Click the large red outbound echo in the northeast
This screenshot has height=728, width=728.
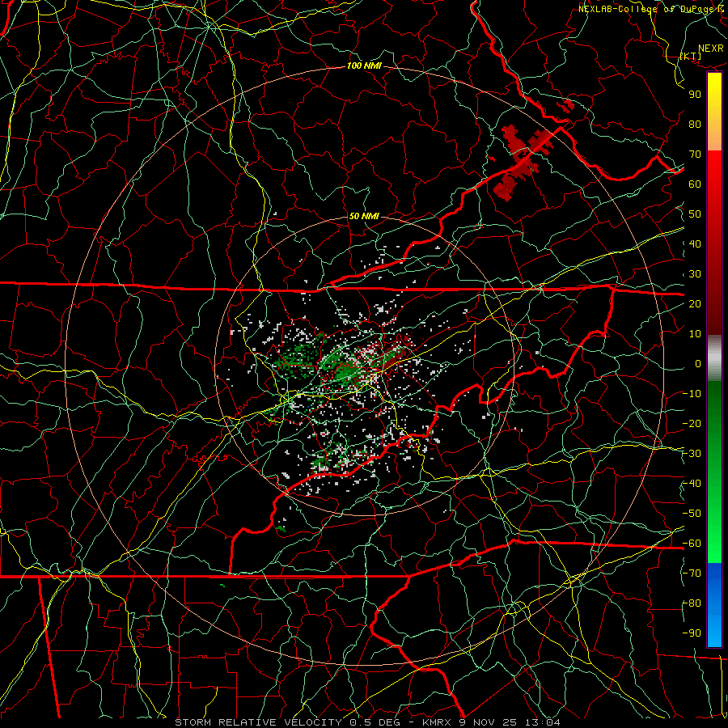tap(523, 163)
